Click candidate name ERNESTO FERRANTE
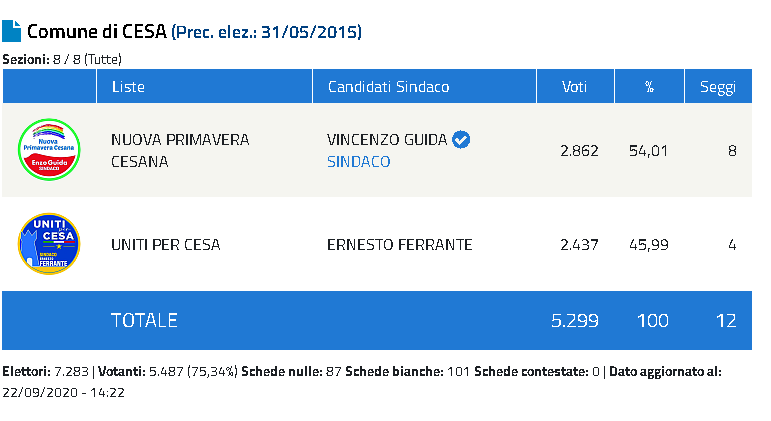 (399, 244)
